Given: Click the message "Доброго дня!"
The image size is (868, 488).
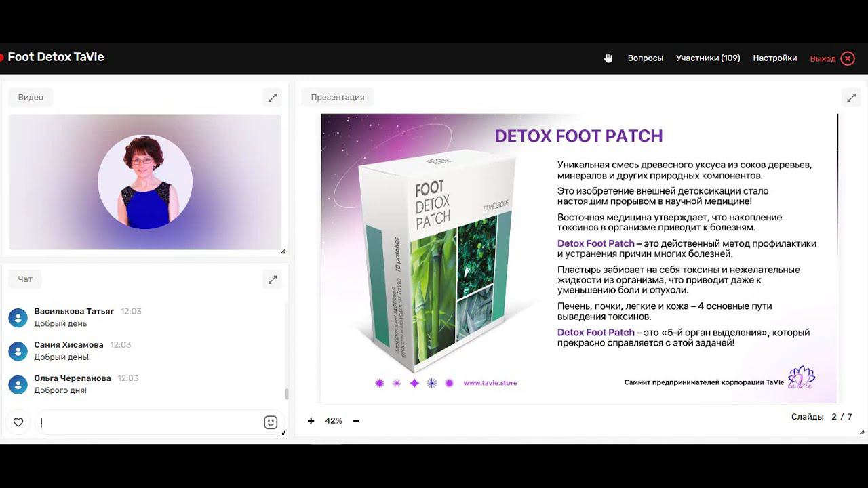Looking at the screenshot, I should (x=60, y=390).
